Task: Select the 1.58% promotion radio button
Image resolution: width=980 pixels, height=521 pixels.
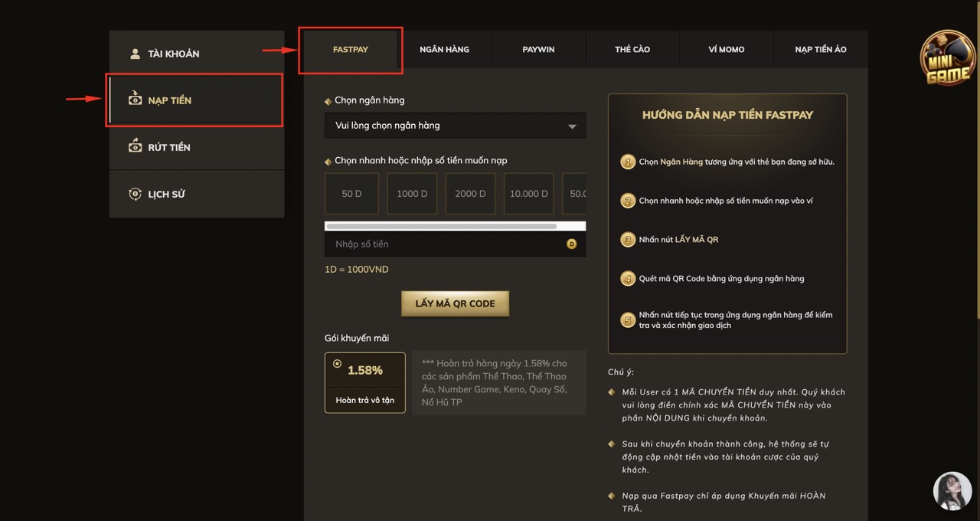Action: coord(338,364)
